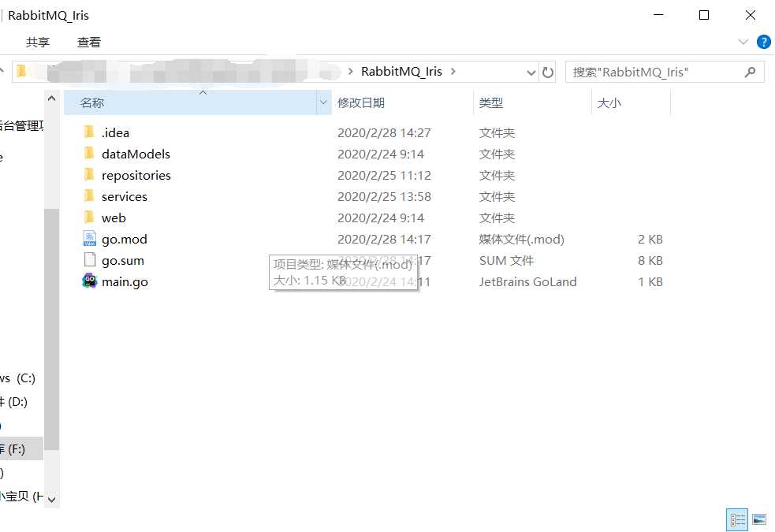Sort files by 大小 column

(x=631, y=102)
